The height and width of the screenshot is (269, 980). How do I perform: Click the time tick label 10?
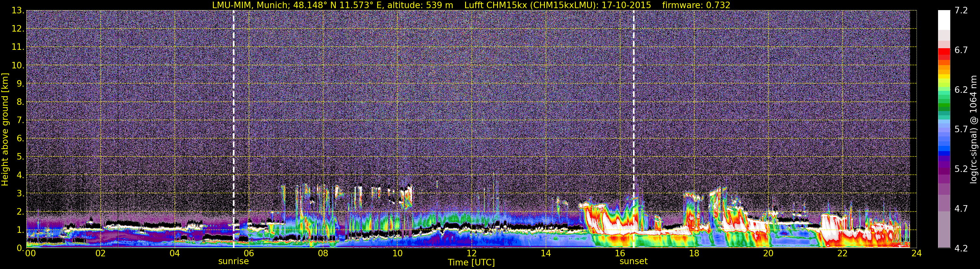point(397,253)
